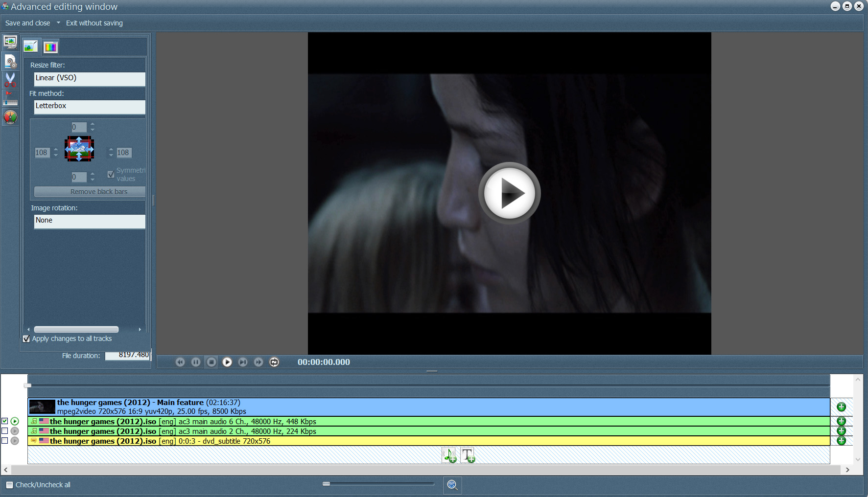Click the settings panel horizontal scrollbar thumb
The width and height of the screenshot is (868, 497).
[76, 329]
